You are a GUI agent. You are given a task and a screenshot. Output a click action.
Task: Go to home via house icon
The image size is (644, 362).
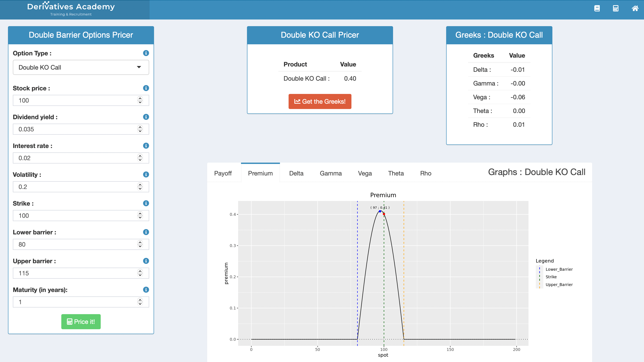coord(635,8)
